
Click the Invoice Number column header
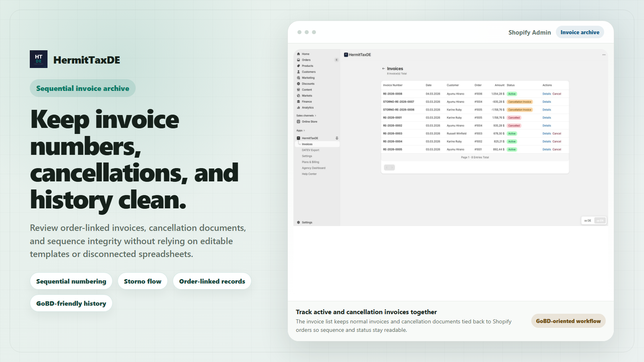tap(393, 85)
